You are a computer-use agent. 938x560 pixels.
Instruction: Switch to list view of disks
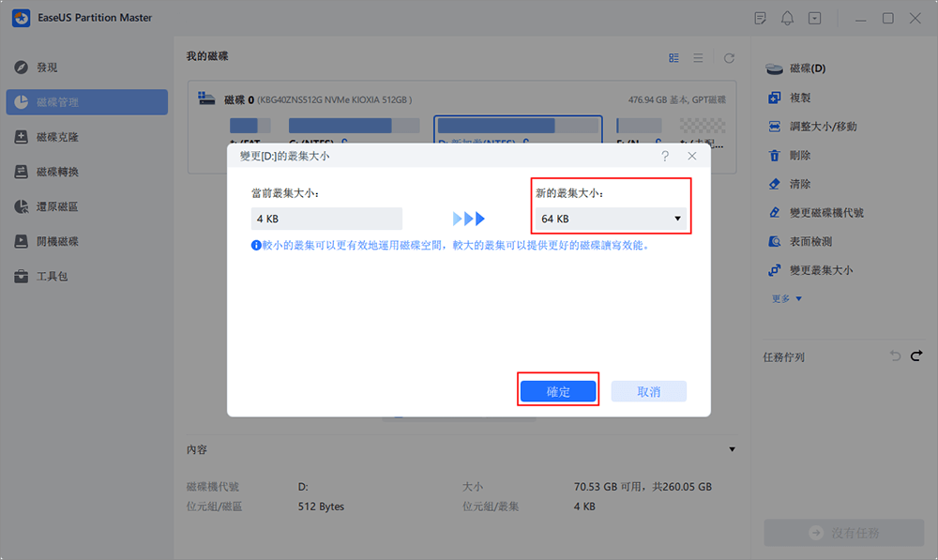coord(698,58)
